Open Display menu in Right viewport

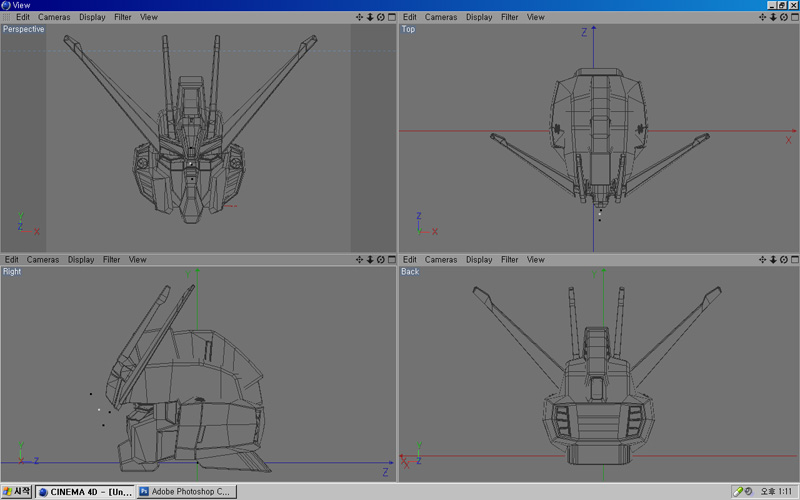[81, 260]
